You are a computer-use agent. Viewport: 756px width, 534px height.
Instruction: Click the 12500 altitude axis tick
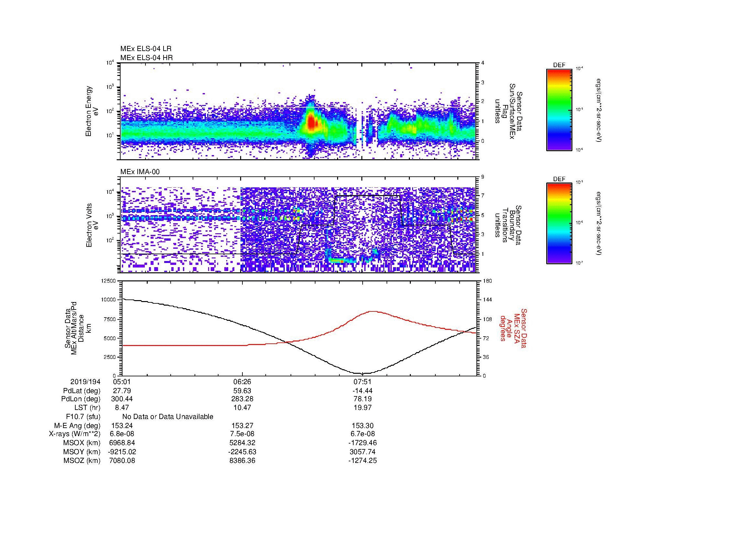[109, 281]
